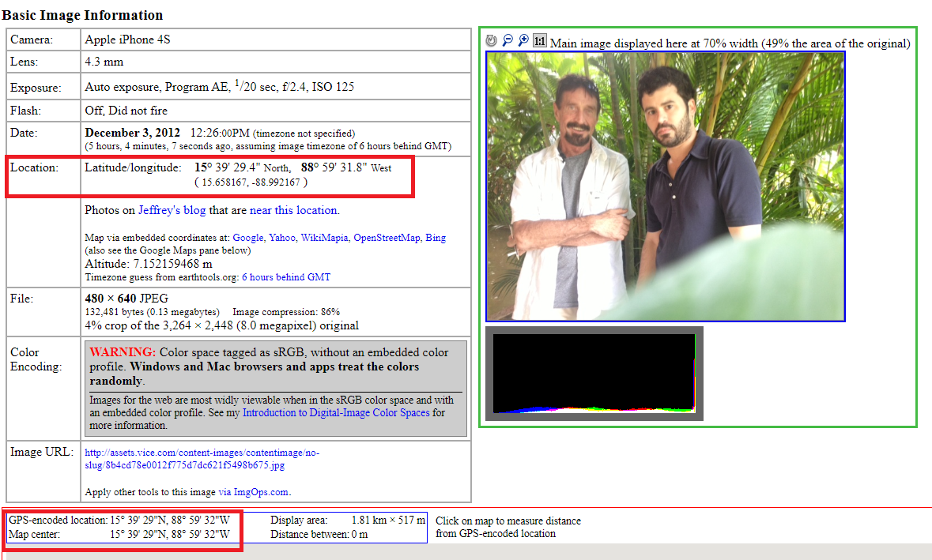Click 'Image compression: 86%' text
This screenshot has height=560, width=932.
[286, 312]
